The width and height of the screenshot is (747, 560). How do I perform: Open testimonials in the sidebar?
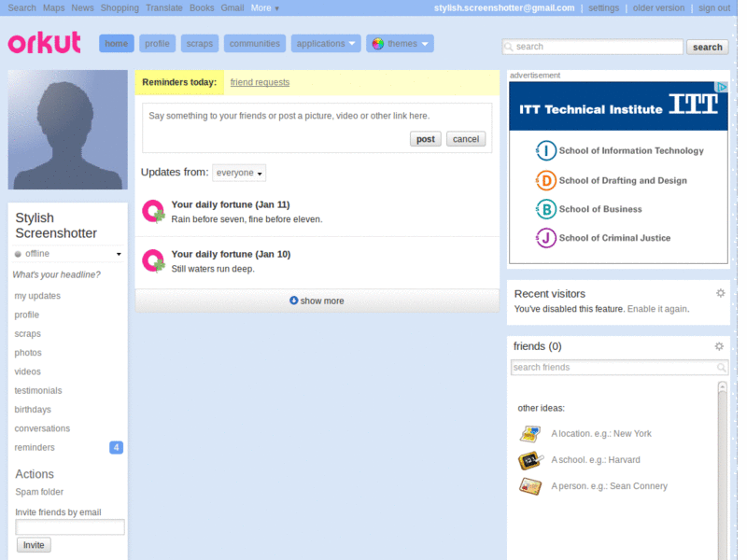(x=38, y=390)
